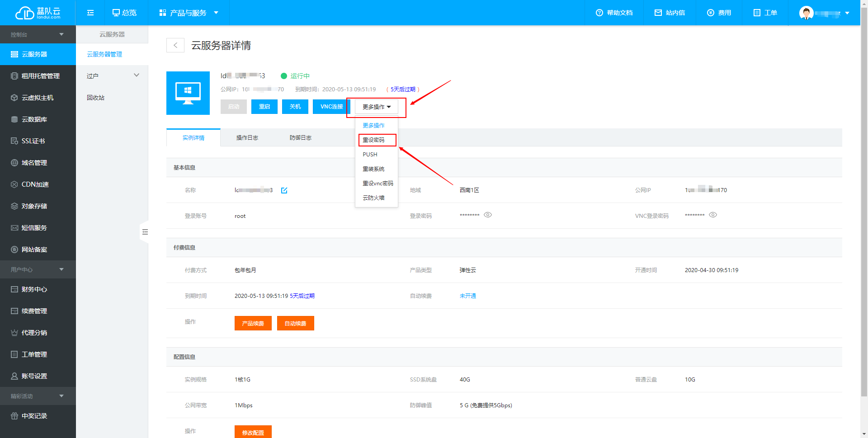Open CDN加速 in sidebar
Image resolution: width=868 pixels, height=438 pixels.
pyautogui.click(x=38, y=184)
